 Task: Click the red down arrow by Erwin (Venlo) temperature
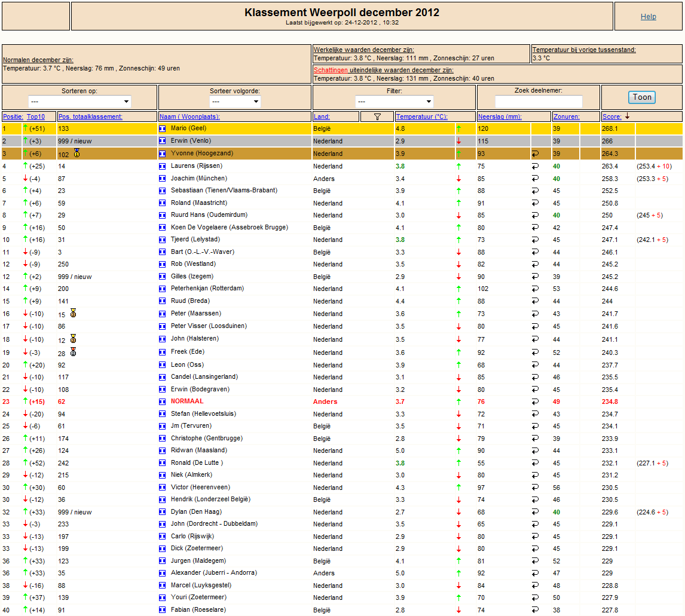[x=458, y=141]
